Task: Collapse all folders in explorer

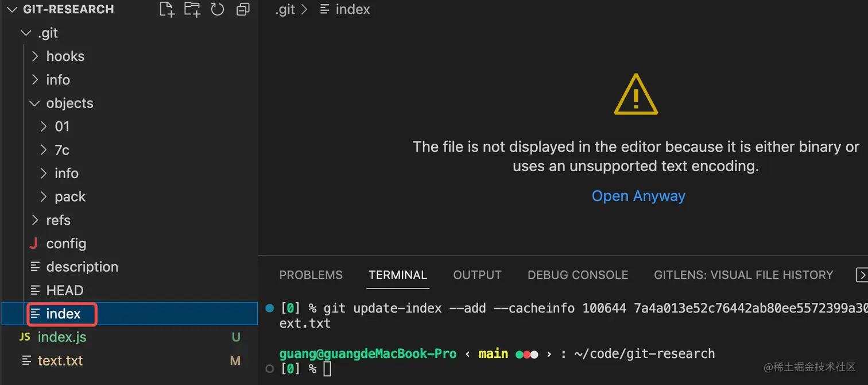Action: pos(243,9)
